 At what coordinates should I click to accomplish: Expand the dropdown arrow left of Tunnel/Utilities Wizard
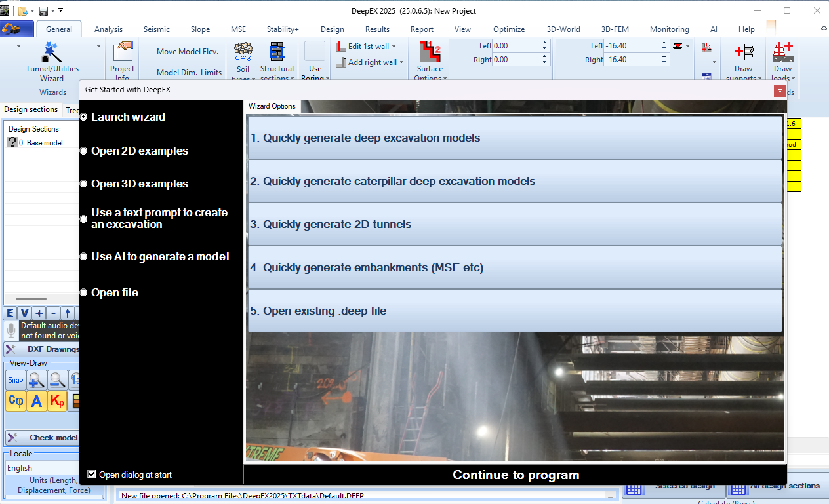19,46
